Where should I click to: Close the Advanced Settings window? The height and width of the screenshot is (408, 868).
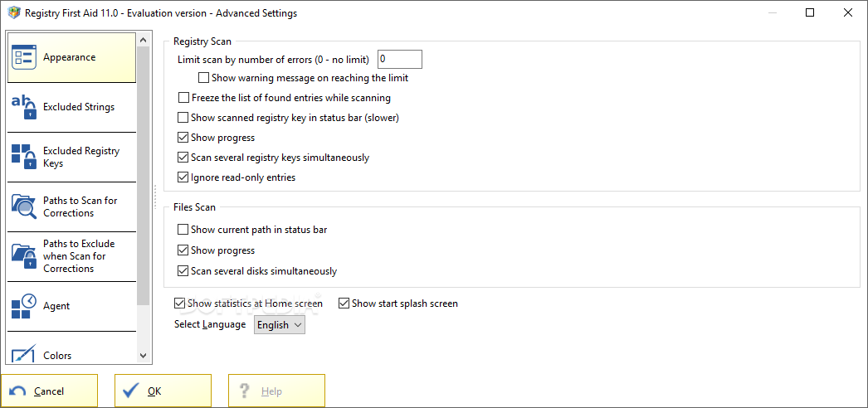(847, 12)
